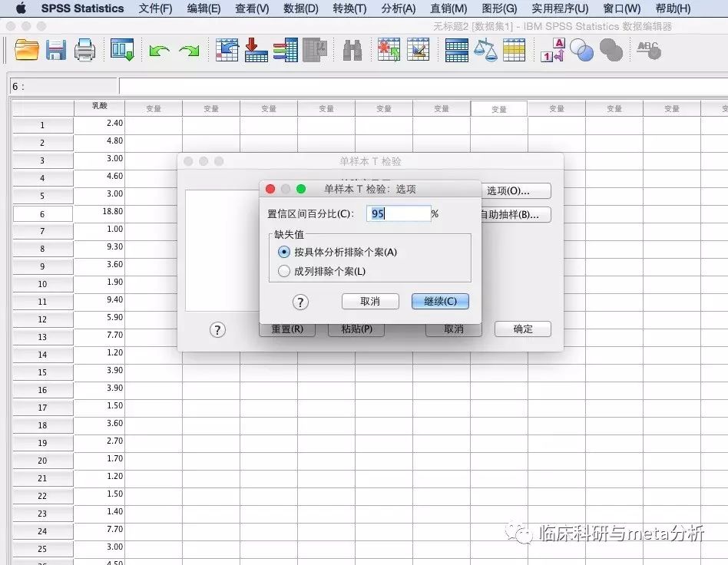Open the Apple menu
The height and width of the screenshot is (565, 728).
click(x=21, y=8)
